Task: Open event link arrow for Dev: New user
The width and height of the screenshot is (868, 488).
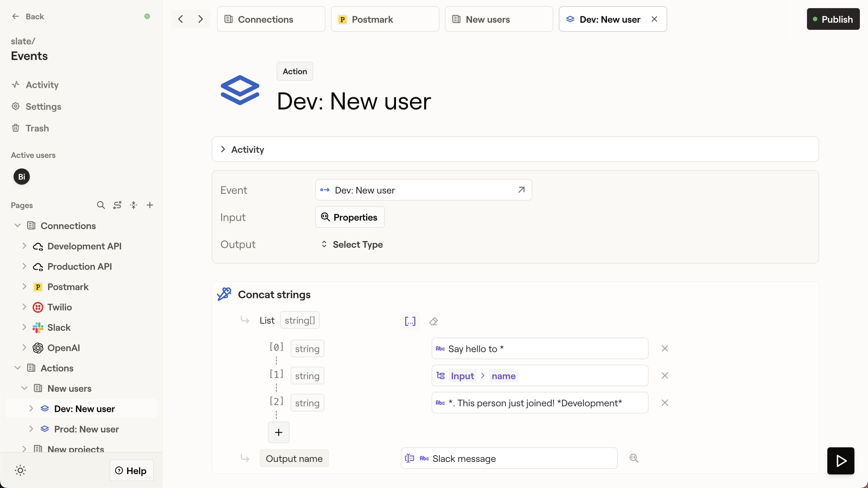Action: coord(521,190)
